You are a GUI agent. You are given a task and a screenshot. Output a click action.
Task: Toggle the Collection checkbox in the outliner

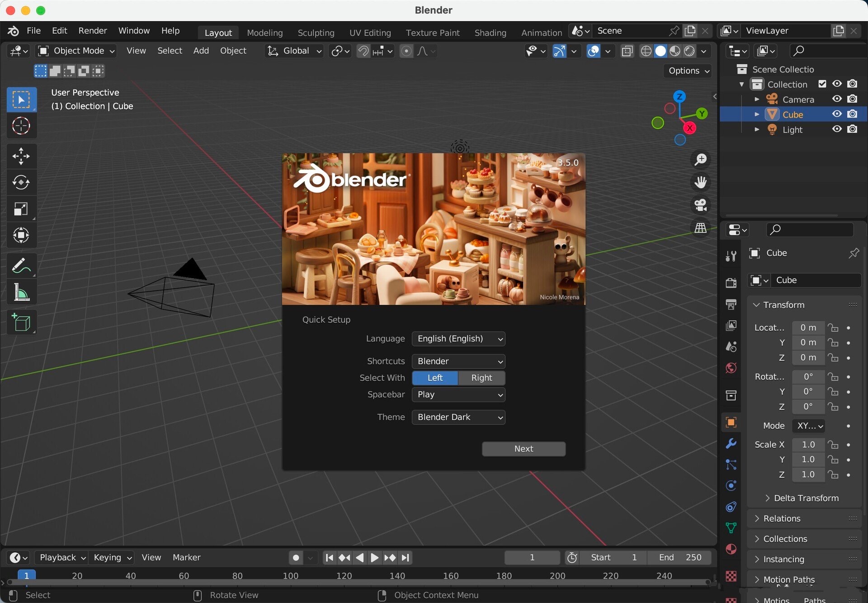point(822,84)
